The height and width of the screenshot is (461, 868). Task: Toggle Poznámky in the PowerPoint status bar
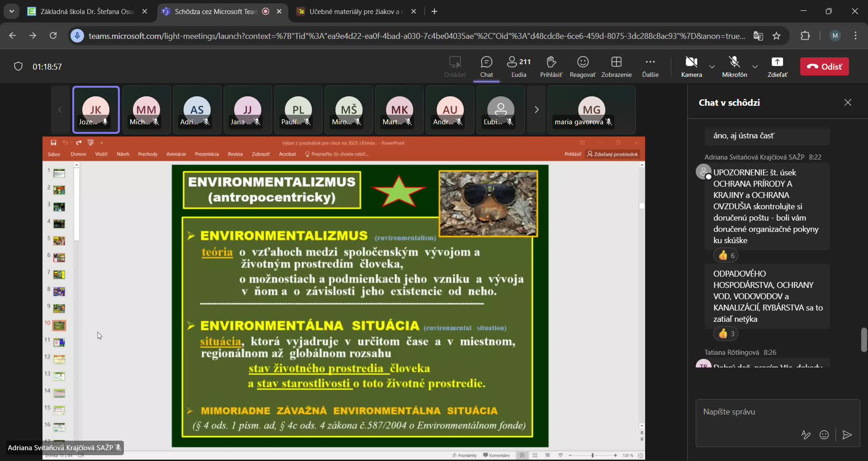tap(465, 456)
